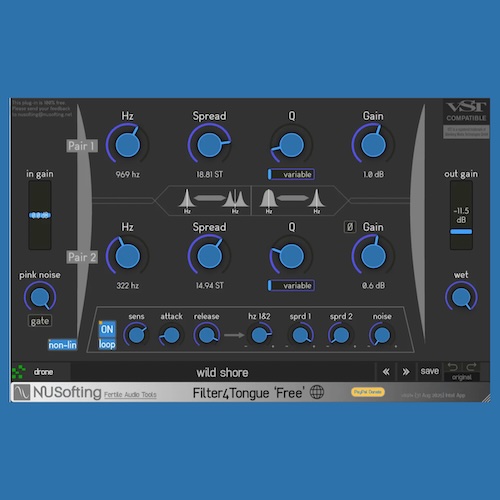The height and width of the screenshot is (500, 500).
Task: Click the Pair 2 label
Action: click(82, 257)
